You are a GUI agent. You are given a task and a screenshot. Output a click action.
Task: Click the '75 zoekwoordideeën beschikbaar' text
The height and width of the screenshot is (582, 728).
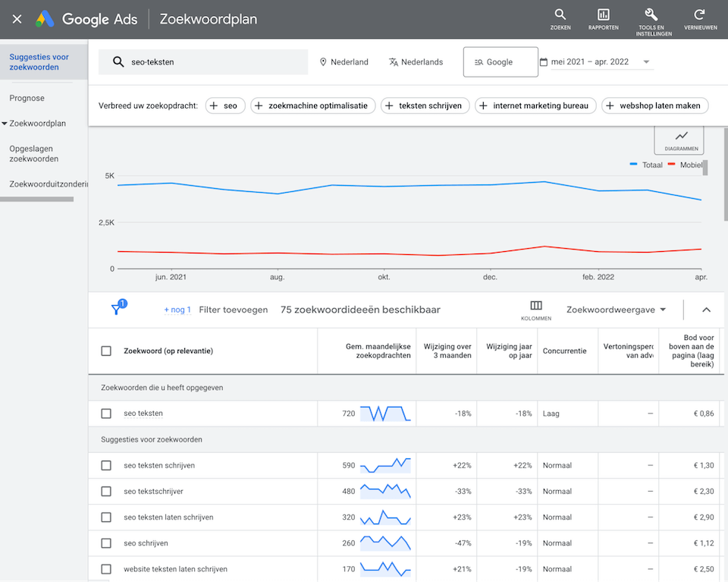point(360,310)
